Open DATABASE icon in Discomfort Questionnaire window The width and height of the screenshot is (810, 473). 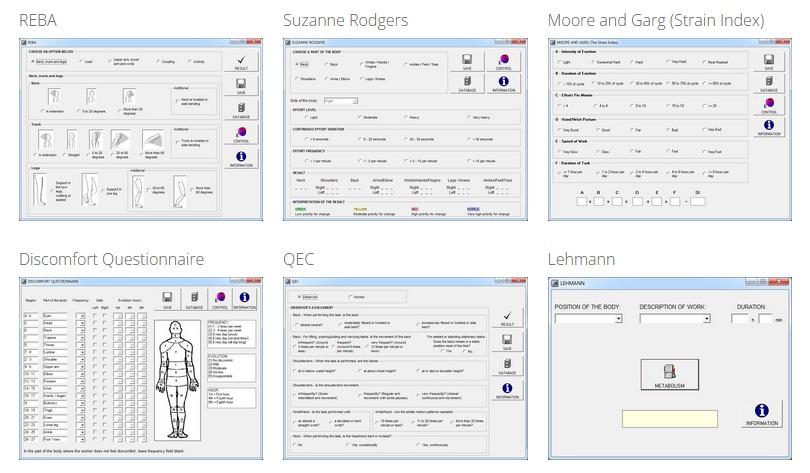pyautogui.click(x=194, y=299)
